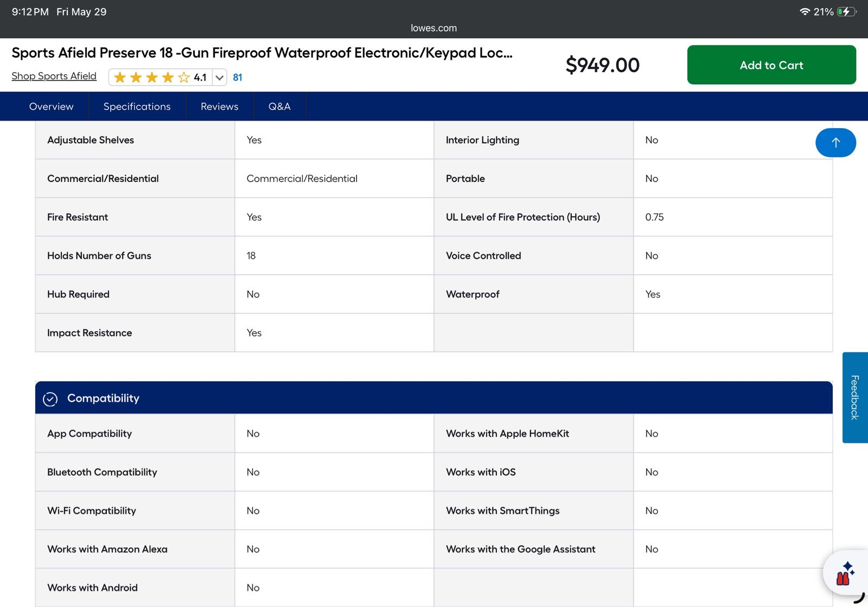Select the Waterproof label
This screenshot has height=607, width=868.
473,294
